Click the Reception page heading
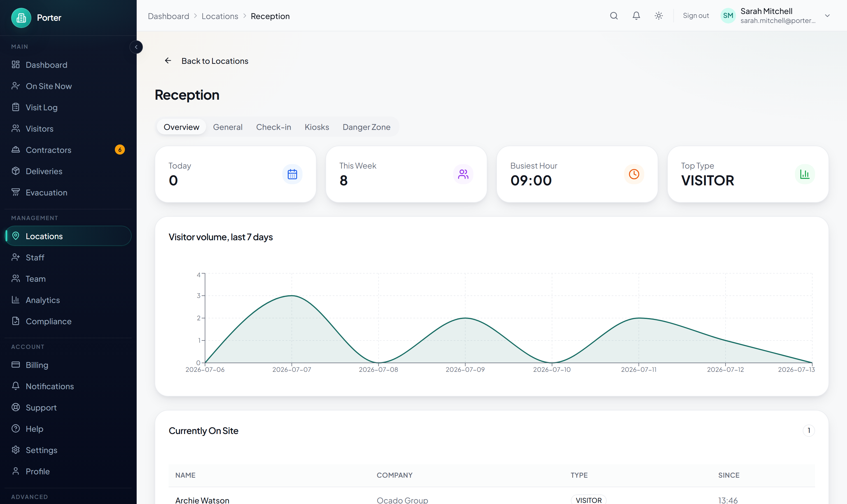Image resolution: width=847 pixels, height=504 pixels. tap(187, 95)
